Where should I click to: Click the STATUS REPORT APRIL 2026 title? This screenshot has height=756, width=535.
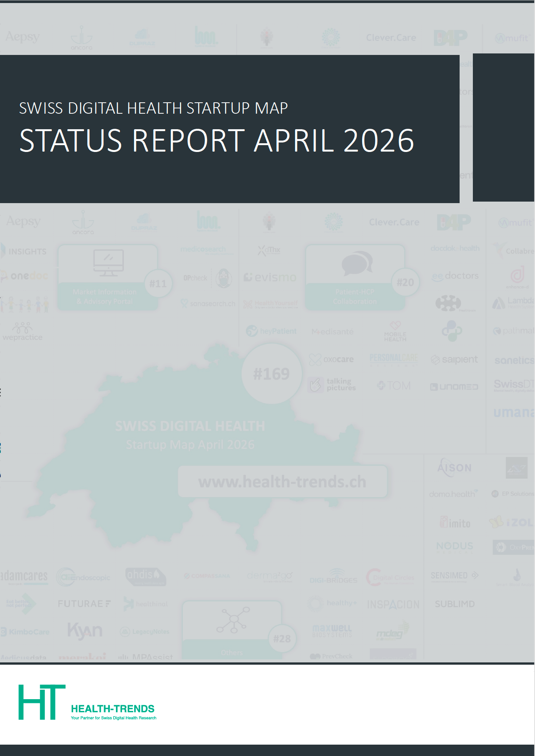point(217,141)
